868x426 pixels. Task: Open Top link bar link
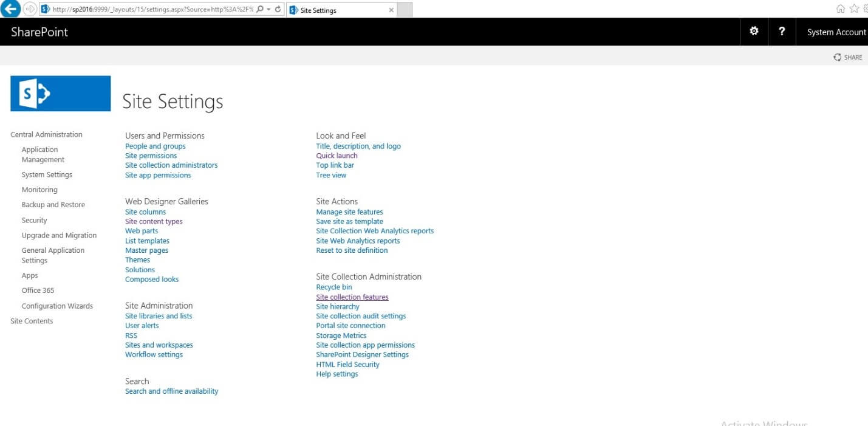(335, 165)
